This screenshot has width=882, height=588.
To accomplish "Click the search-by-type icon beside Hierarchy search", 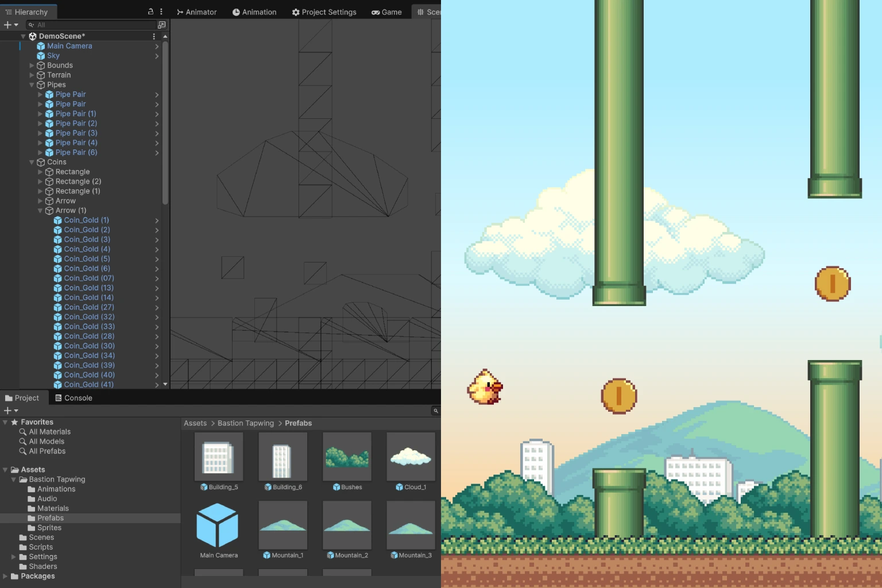I will click(x=162, y=25).
